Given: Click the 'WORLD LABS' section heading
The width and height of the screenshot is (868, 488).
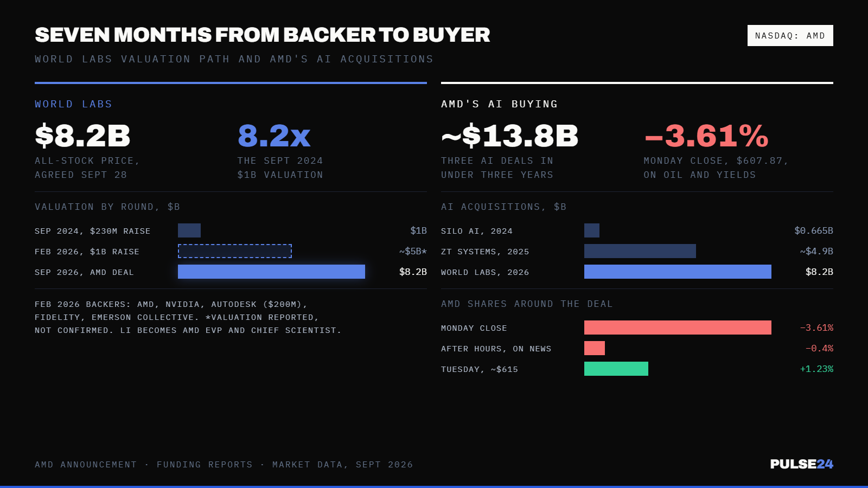Looking at the screenshot, I should coord(73,104).
